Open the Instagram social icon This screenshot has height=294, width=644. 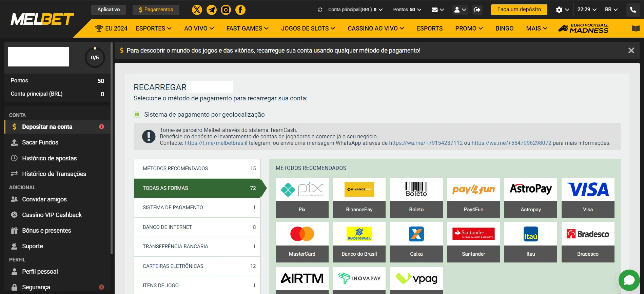[226, 10]
